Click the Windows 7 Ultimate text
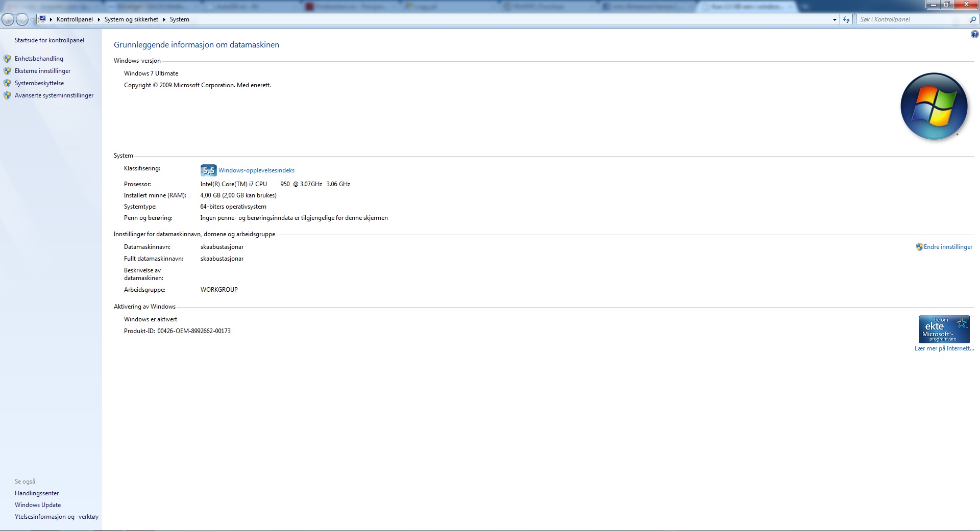The width and height of the screenshot is (980, 531). click(x=151, y=73)
